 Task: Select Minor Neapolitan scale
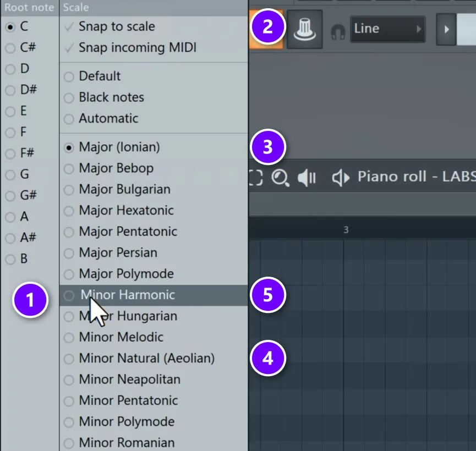[154, 380]
